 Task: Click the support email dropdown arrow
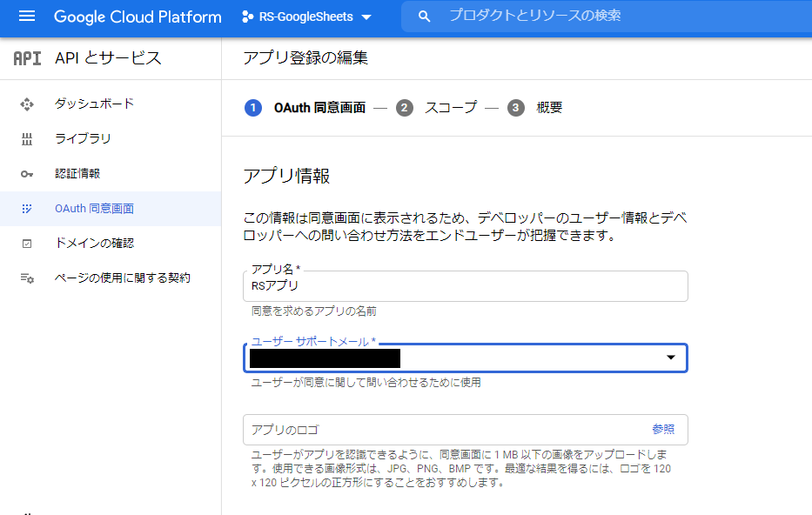click(x=671, y=358)
